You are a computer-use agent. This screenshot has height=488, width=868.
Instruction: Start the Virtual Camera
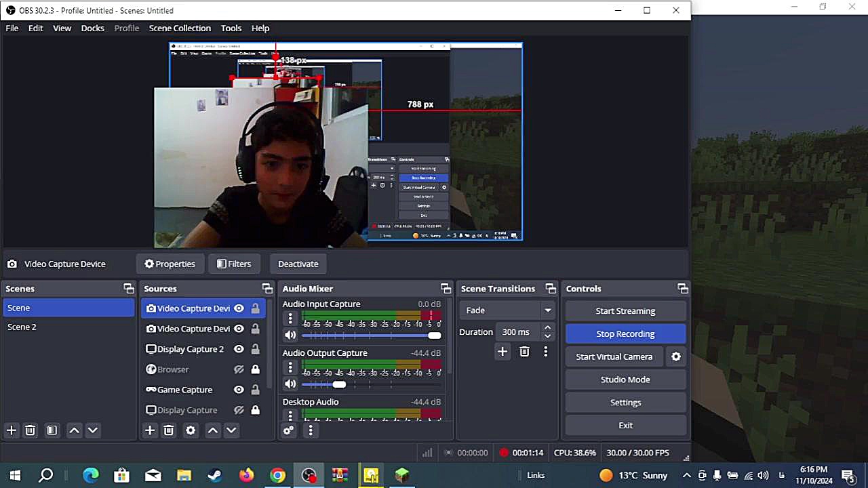pos(614,357)
